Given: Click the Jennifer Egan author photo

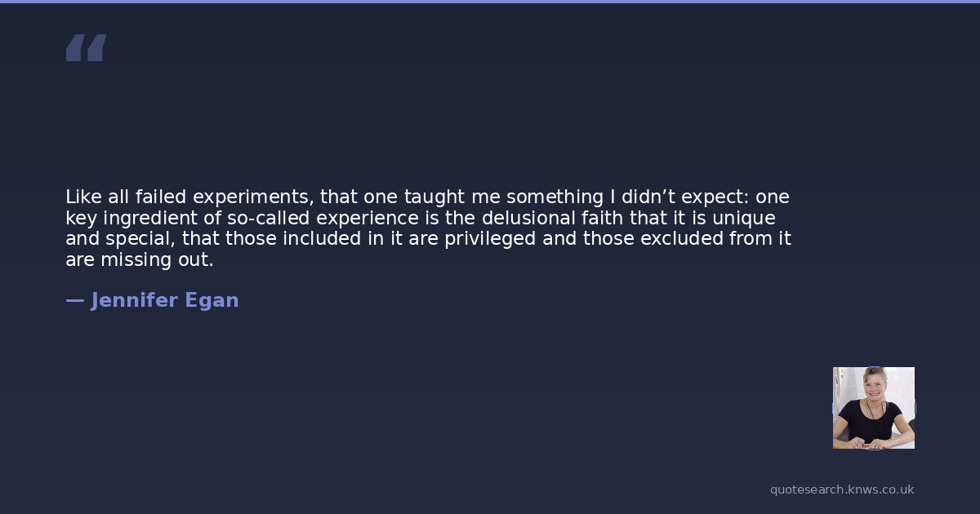Looking at the screenshot, I should [873, 408].
